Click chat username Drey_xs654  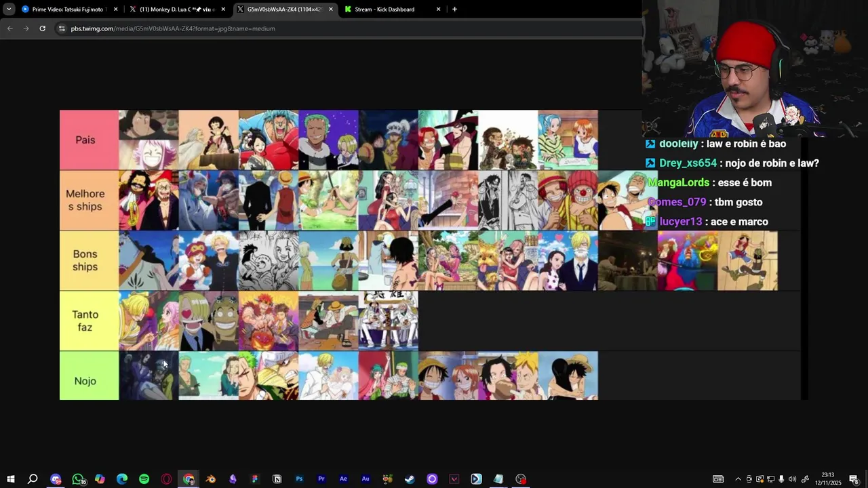pyautogui.click(x=688, y=163)
